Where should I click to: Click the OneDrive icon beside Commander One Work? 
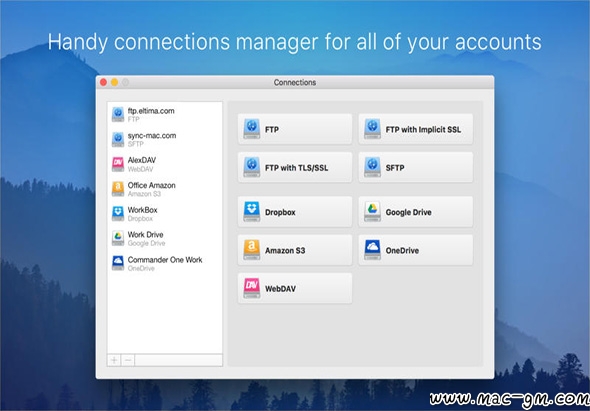click(118, 263)
